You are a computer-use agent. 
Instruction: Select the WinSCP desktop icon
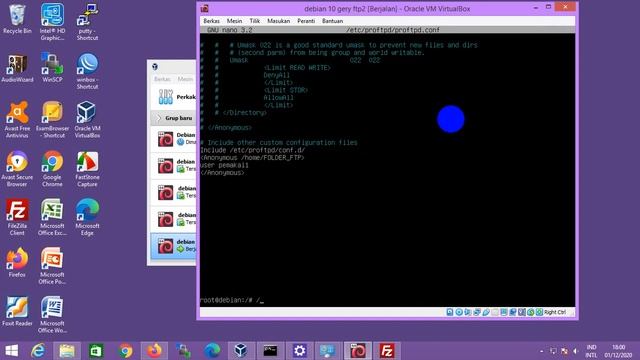click(x=52, y=68)
